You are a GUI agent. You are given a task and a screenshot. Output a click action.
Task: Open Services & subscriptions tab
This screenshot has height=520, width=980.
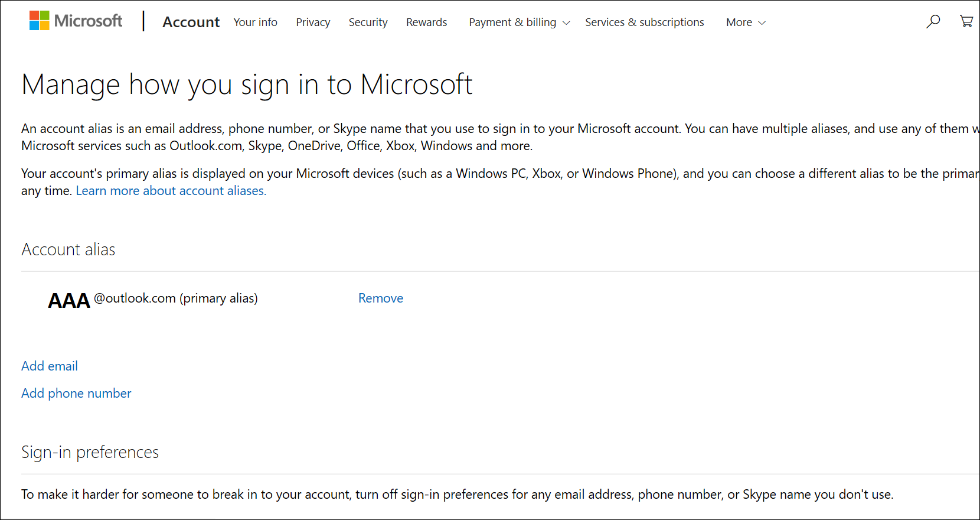[x=645, y=22]
